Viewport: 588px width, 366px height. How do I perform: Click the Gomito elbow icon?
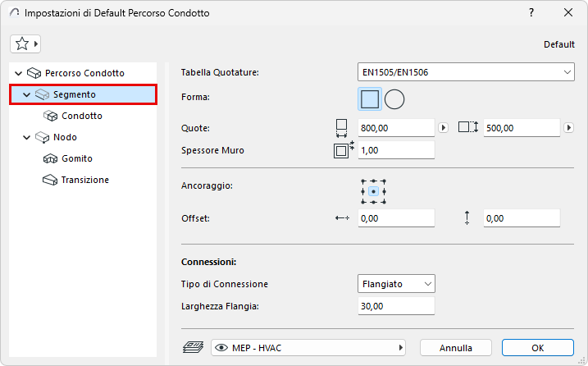point(50,158)
